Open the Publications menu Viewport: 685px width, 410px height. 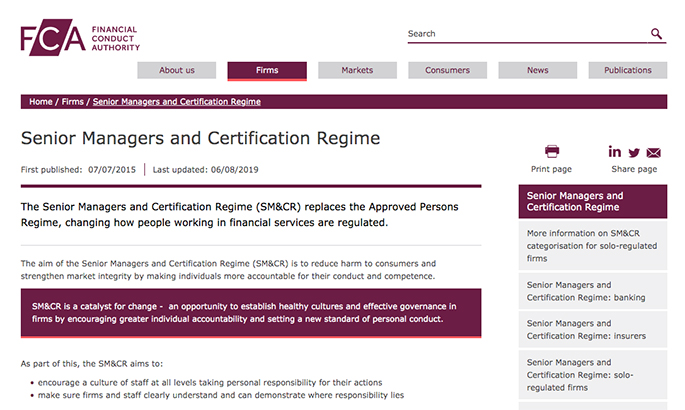628,70
